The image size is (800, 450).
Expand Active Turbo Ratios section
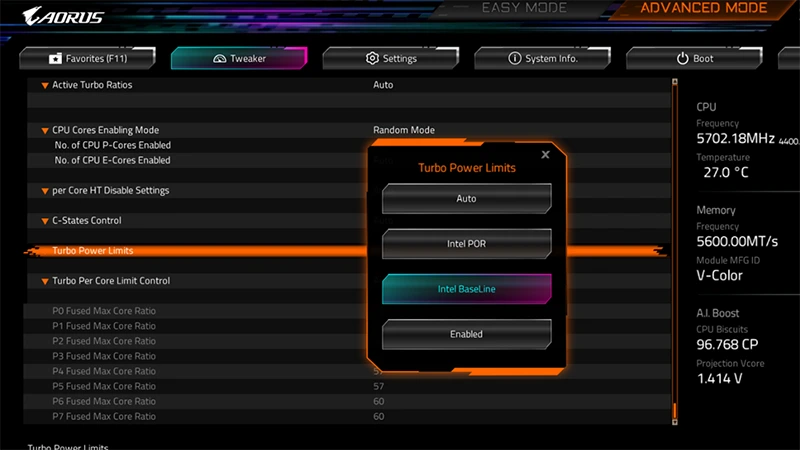[45, 86]
